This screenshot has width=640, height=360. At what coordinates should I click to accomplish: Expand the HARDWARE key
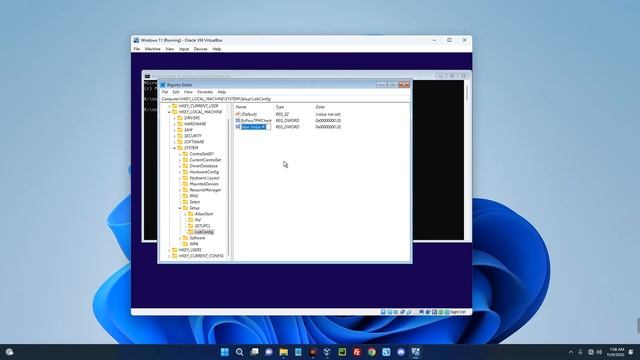pos(175,124)
